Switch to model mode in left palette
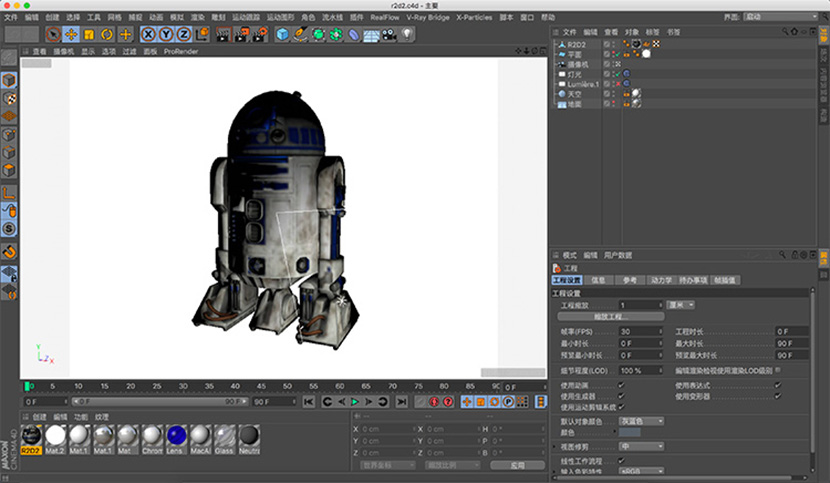The width and height of the screenshot is (830, 483). [x=9, y=80]
